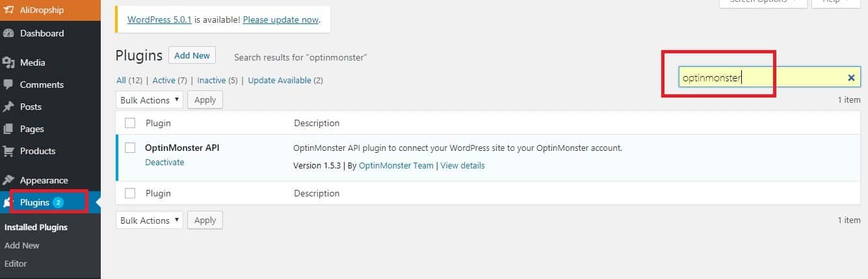The image size is (868, 279).
Task: Toggle select-all checkbox in table footer
Action: pyautogui.click(x=130, y=193)
